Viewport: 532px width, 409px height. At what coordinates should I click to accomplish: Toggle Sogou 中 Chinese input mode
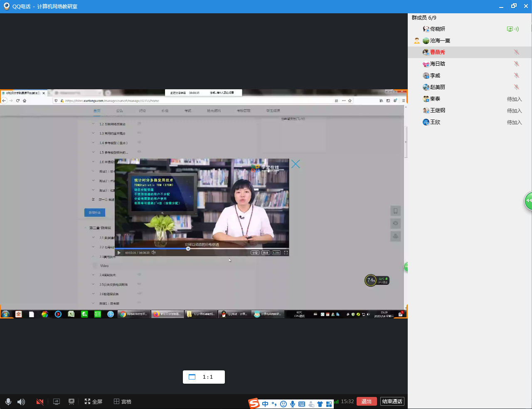coord(265,404)
